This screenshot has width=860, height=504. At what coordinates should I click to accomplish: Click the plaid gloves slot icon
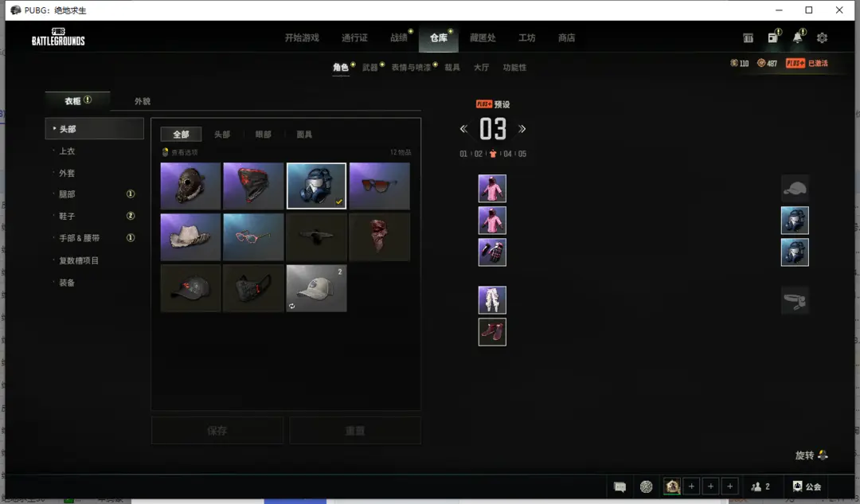coord(492,252)
